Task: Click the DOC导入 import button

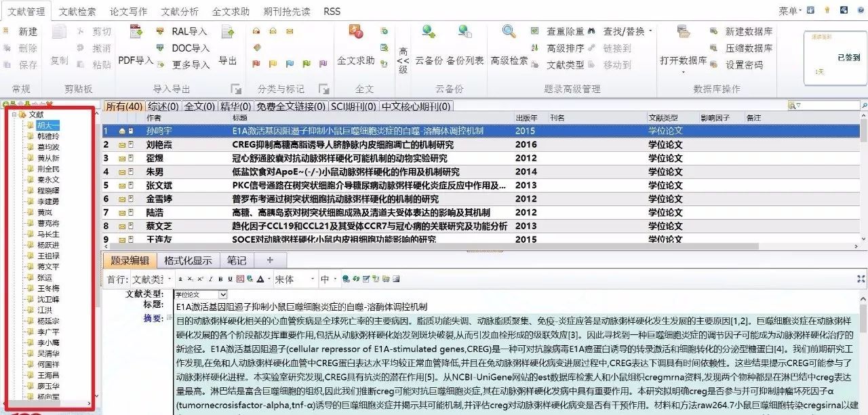Action: 182,48
